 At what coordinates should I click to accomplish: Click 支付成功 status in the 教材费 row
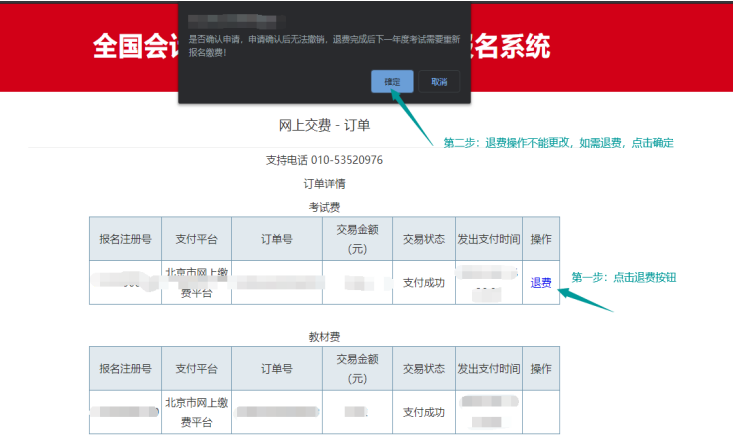[423, 412]
